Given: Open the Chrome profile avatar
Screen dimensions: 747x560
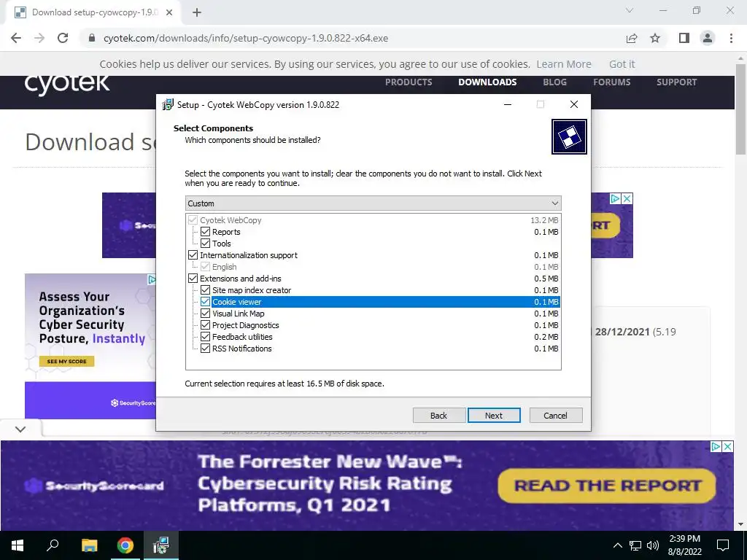Looking at the screenshot, I should click(x=708, y=38).
